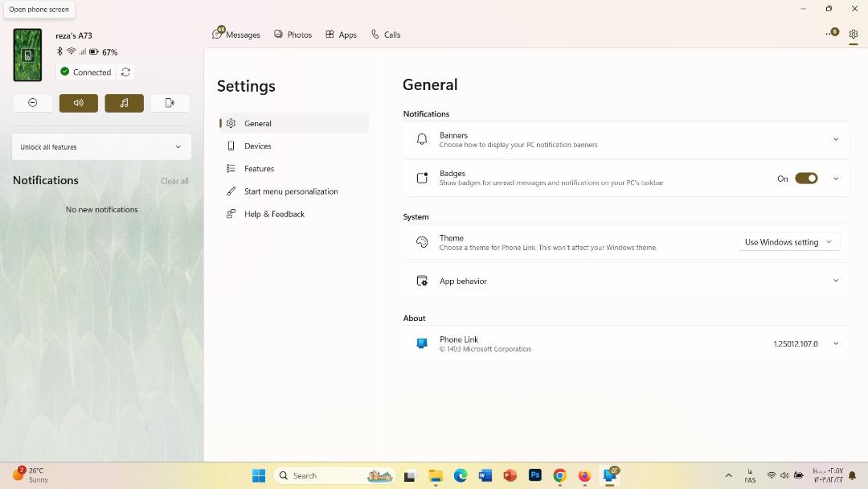Click the Do Not Disturb phone icon

pyautogui.click(x=33, y=103)
